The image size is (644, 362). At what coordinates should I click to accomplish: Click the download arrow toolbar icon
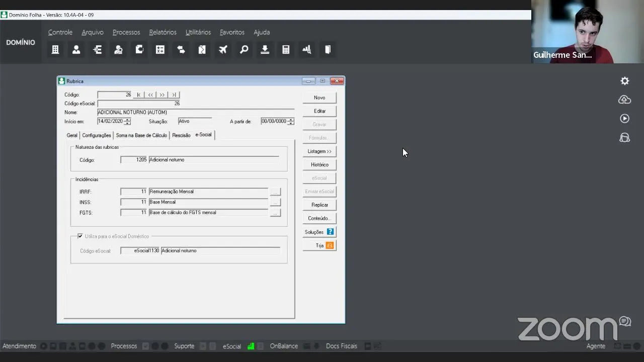pyautogui.click(x=265, y=50)
